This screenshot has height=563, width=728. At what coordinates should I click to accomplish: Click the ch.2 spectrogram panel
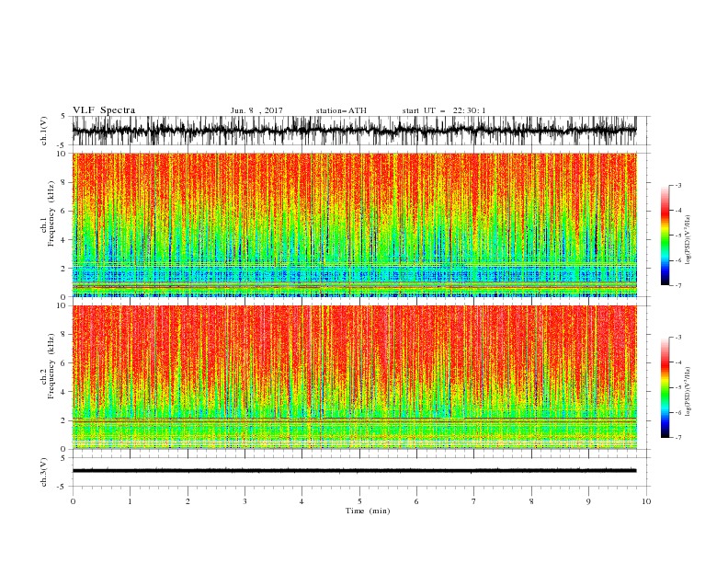tap(354, 377)
